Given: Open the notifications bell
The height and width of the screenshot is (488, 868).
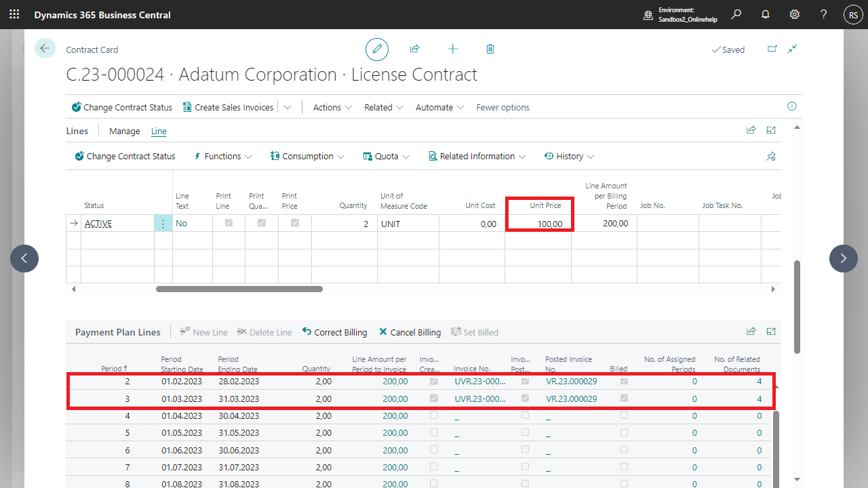Looking at the screenshot, I should 766,14.
